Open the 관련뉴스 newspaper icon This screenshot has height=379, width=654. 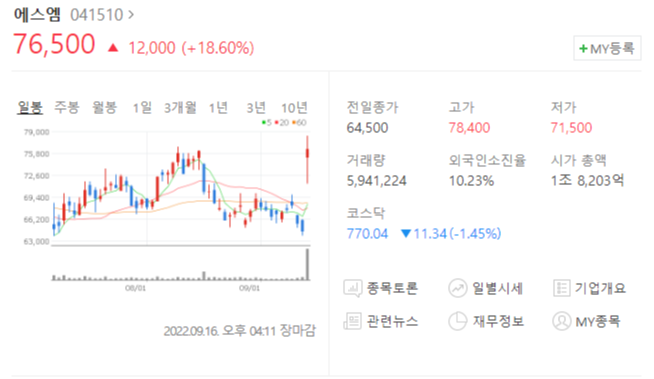(x=352, y=321)
